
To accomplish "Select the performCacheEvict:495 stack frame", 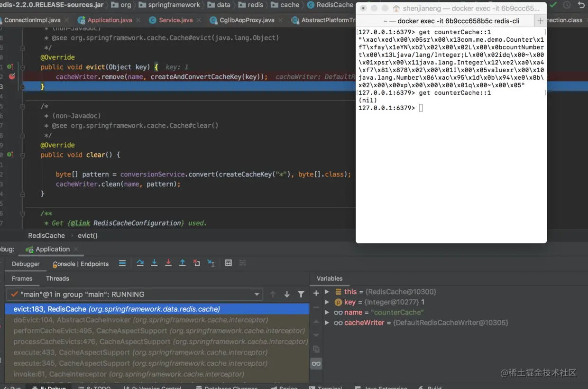I will [x=157, y=331].
